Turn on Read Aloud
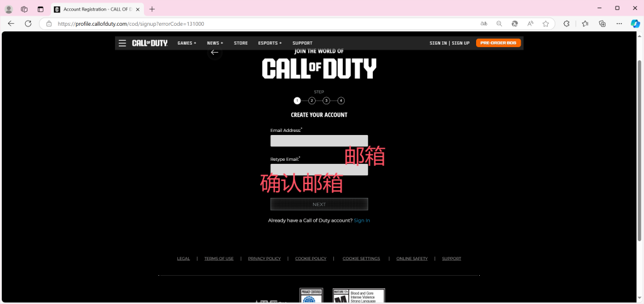The image size is (644, 304). point(530,24)
